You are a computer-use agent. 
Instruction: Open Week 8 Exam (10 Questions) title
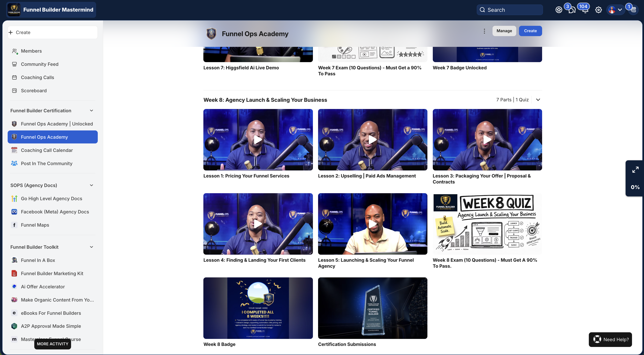tap(485, 263)
